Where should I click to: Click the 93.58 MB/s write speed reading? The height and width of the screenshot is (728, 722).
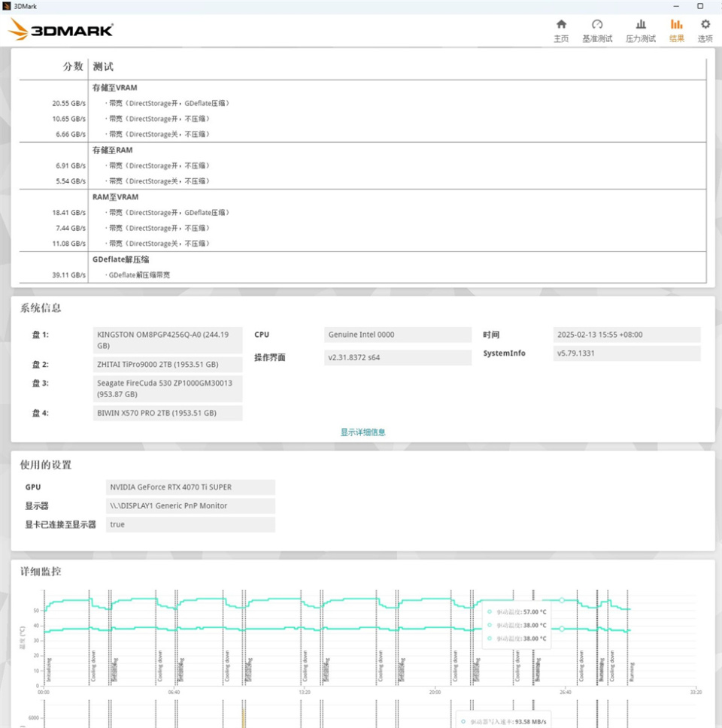pyautogui.click(x=530, y=721)
